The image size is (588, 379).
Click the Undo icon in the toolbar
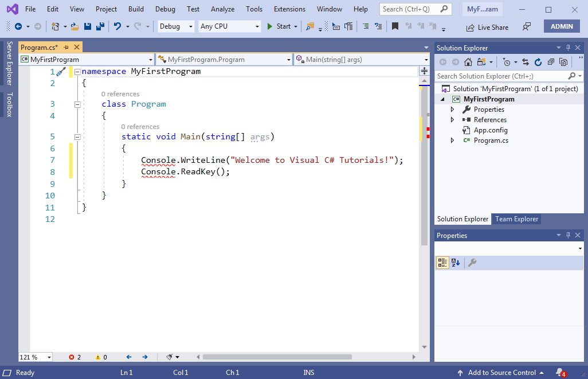point(117,26)
